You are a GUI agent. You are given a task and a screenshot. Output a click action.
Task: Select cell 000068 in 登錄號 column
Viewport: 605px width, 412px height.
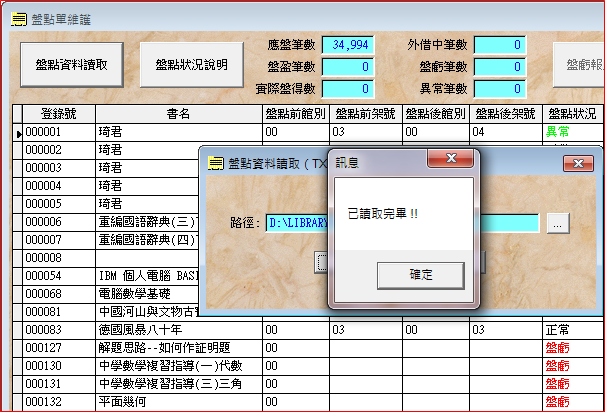pyautogui.click(x=59, y=294)
